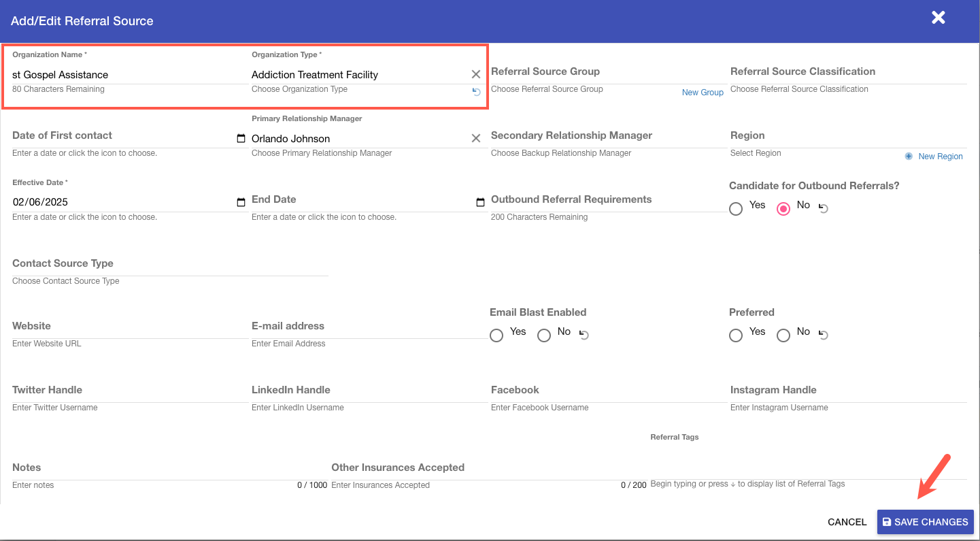The image size is (980, 541).
Task: Clear the Organization Type selection X icon
Action: [476, 74]
